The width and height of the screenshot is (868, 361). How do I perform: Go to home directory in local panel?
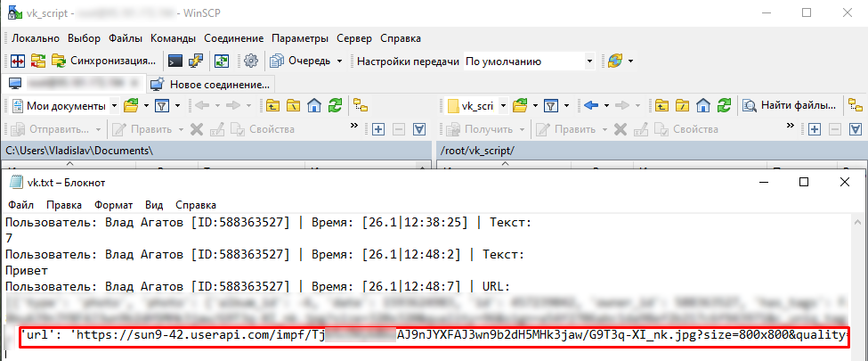314,105
